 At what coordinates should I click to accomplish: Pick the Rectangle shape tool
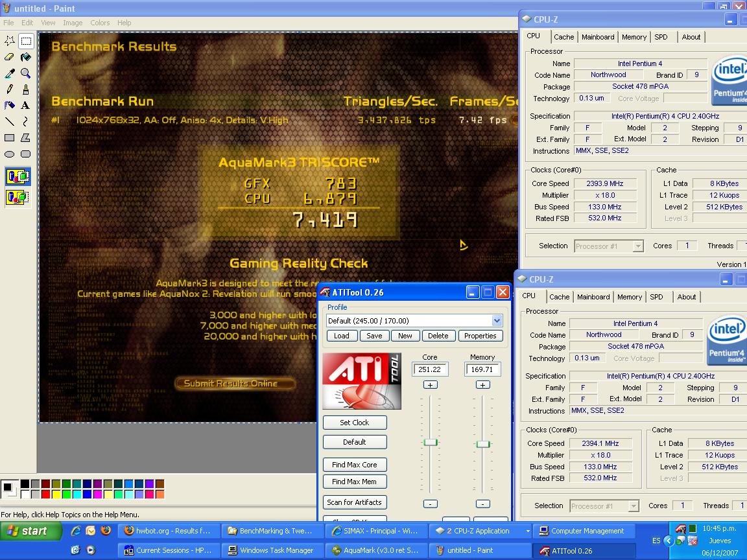10,137
